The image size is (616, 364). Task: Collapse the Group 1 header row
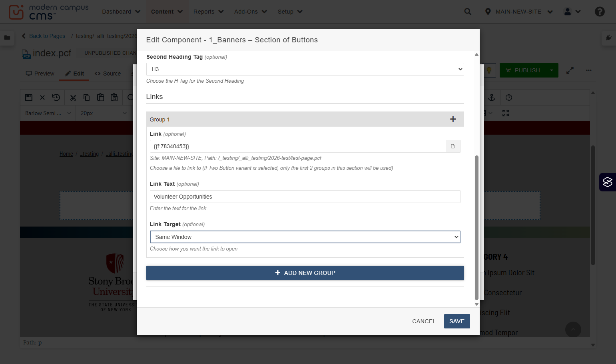point(305,119)
